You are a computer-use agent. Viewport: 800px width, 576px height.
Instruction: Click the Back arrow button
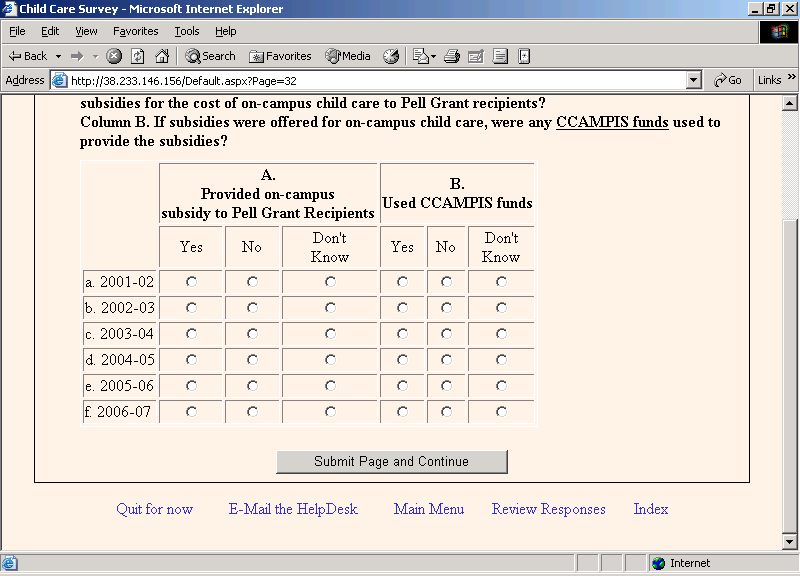pos(28,56)
